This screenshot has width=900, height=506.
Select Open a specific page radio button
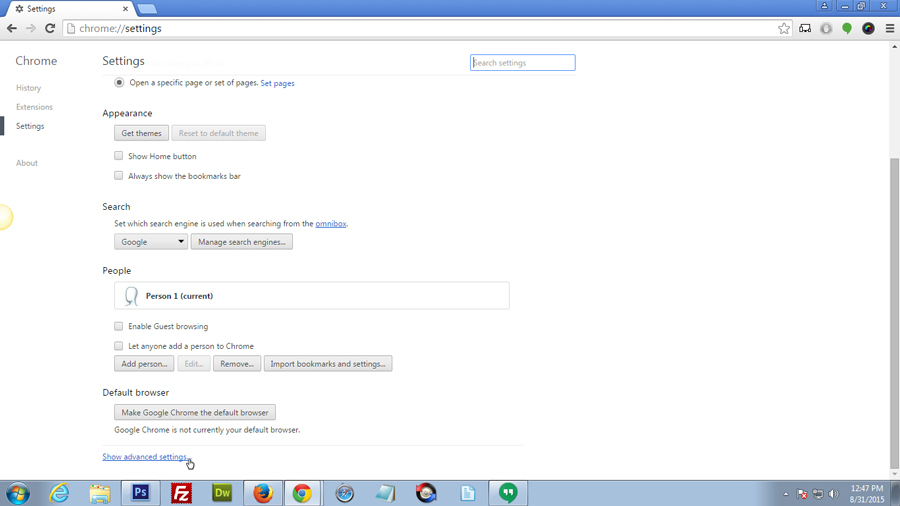point(119,83)
